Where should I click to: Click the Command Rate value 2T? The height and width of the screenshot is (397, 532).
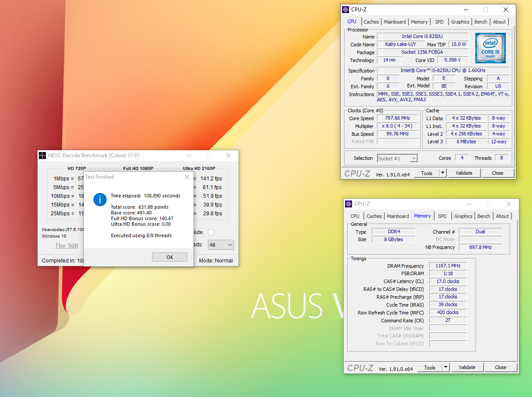(x=448, y=320)
